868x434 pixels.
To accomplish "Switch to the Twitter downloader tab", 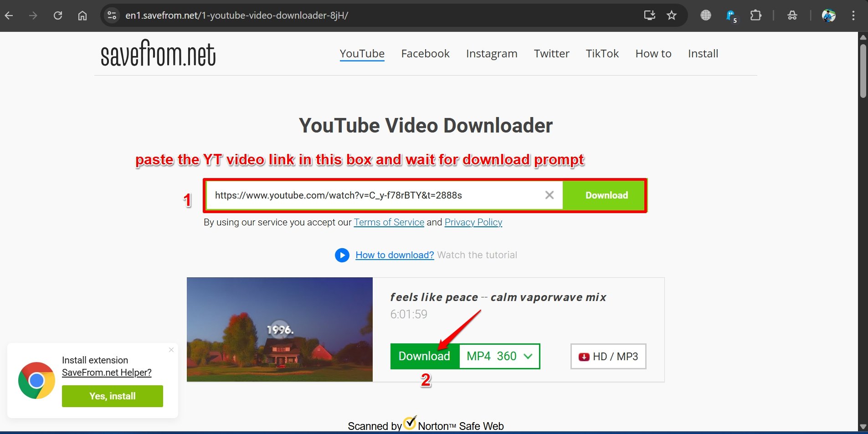I will [x=551, y=54].
